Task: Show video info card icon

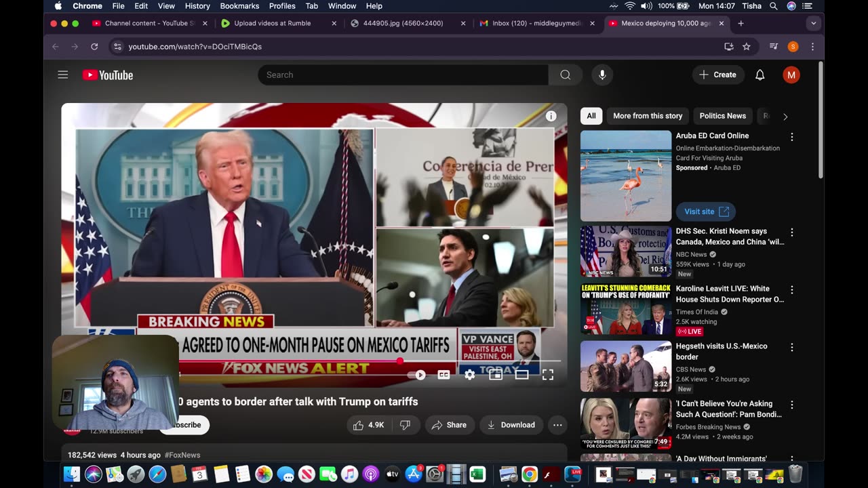Action: [x=551, y=116]
